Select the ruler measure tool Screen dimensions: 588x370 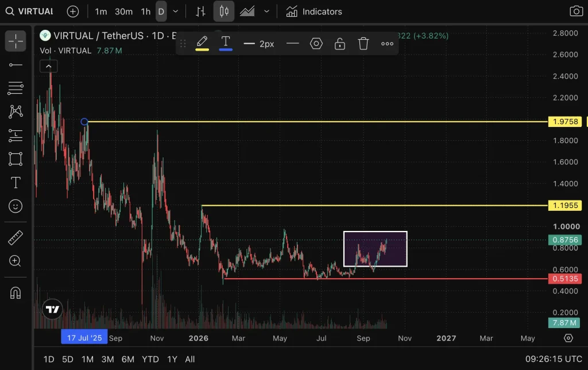pos(16,237)
